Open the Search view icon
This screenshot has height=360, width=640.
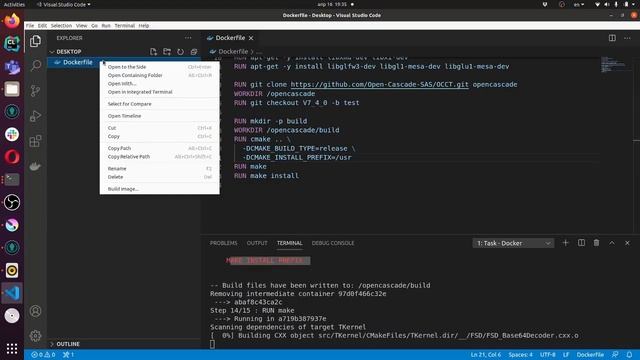tap(36, 65)
